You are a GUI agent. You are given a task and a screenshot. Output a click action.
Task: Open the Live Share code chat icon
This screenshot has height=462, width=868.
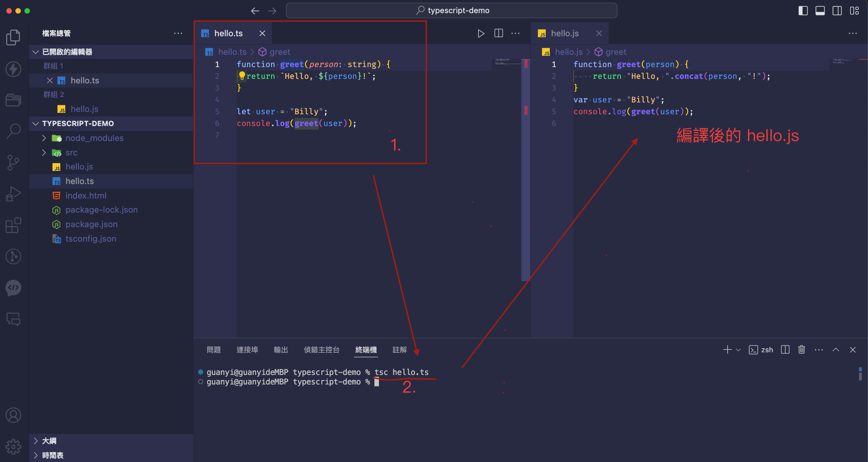tap(14, 287)
